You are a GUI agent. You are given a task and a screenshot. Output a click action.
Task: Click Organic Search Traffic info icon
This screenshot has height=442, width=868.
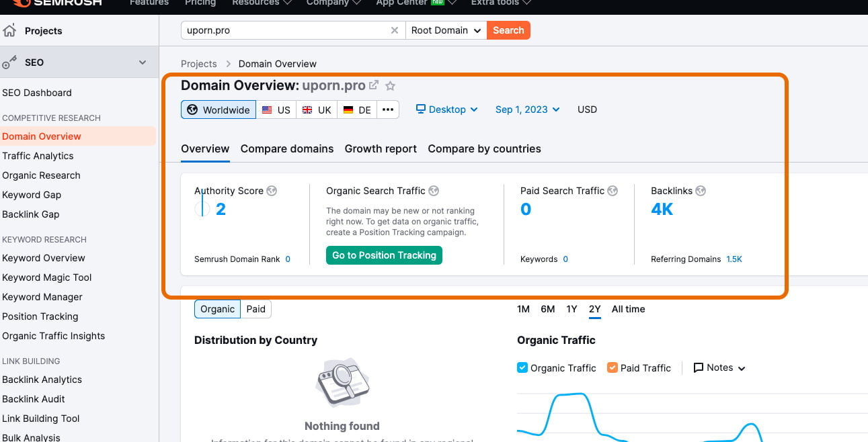click(434, 191)
